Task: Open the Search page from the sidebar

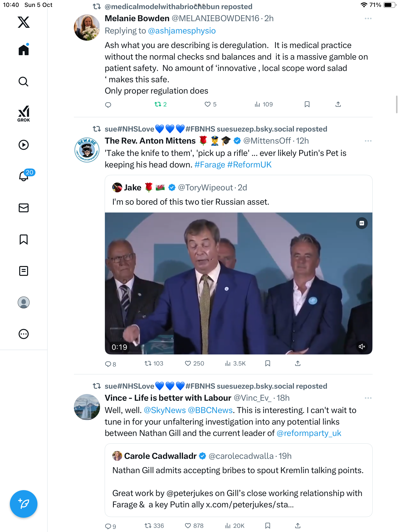Action: pyautogui.click(x=24, y=82)
